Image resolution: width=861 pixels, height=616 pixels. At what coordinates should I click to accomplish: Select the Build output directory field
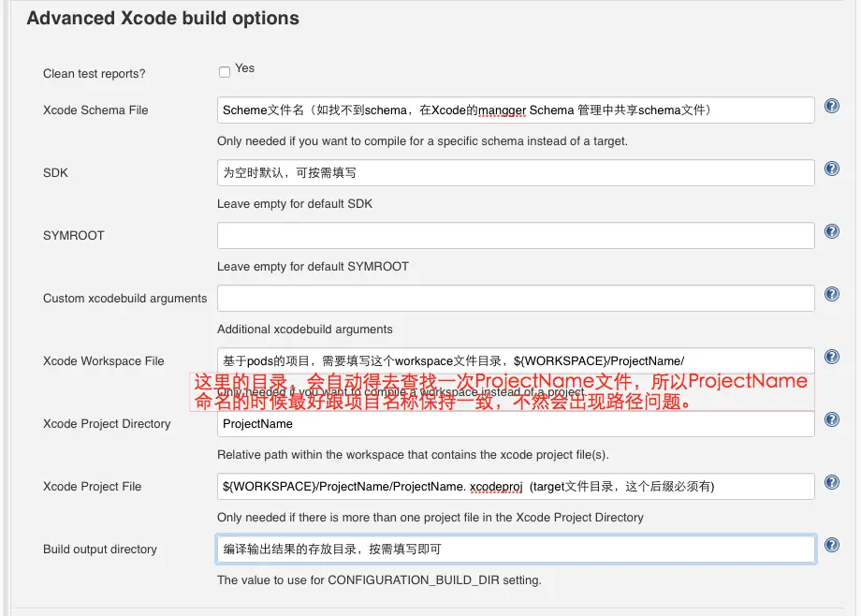pyautogui.click(x=516, y=549)
